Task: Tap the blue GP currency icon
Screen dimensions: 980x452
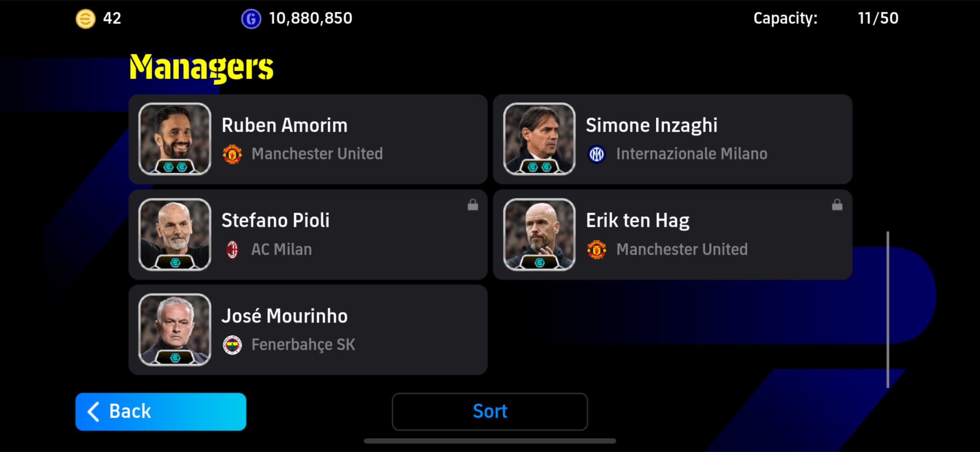Action: click(x=251, y=18)
